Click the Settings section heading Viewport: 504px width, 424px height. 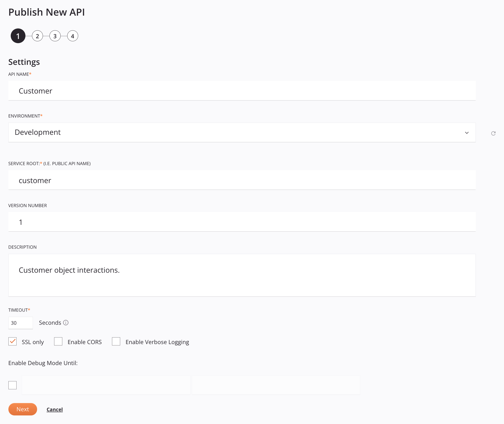click(24, 61)
